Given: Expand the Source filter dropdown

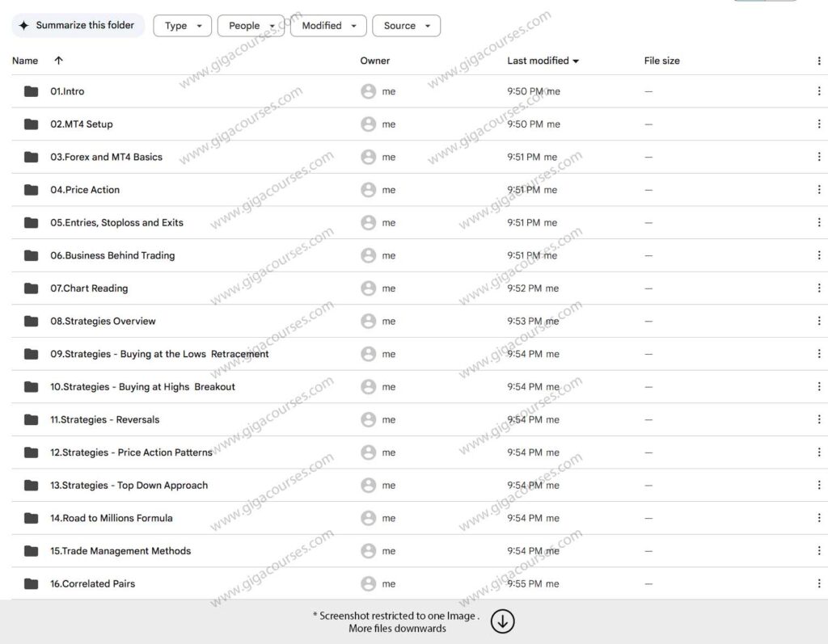Looking at the screenshot, I should click(x=406, y=26).
